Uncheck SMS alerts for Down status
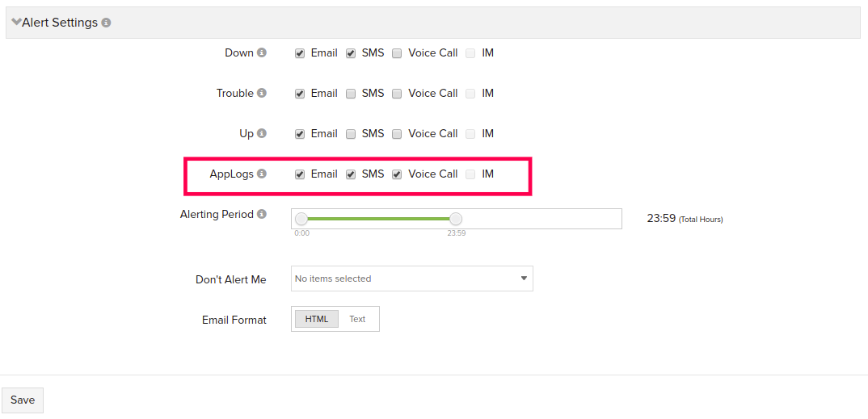Image resolution: width=868 pixels, height=419 pixels. [351, 53]
